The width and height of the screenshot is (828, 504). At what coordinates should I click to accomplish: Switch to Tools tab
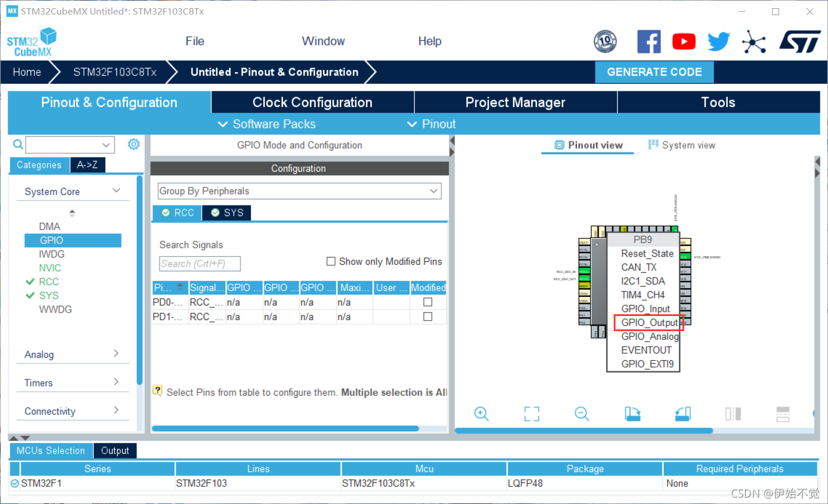[x=719, y=102]
